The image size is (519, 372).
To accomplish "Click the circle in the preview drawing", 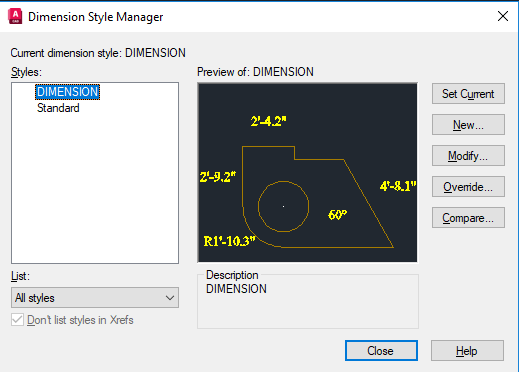I will click(x=283, y=206).
